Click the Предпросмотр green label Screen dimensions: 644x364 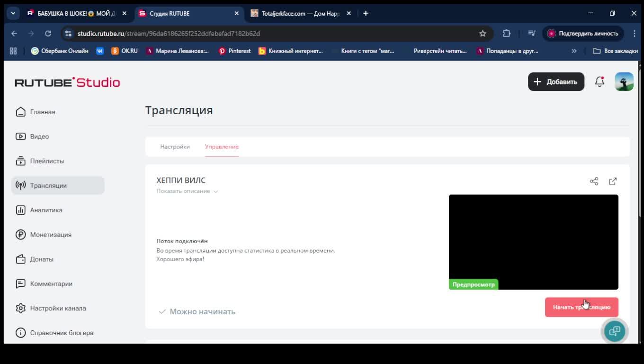point(474,284)
